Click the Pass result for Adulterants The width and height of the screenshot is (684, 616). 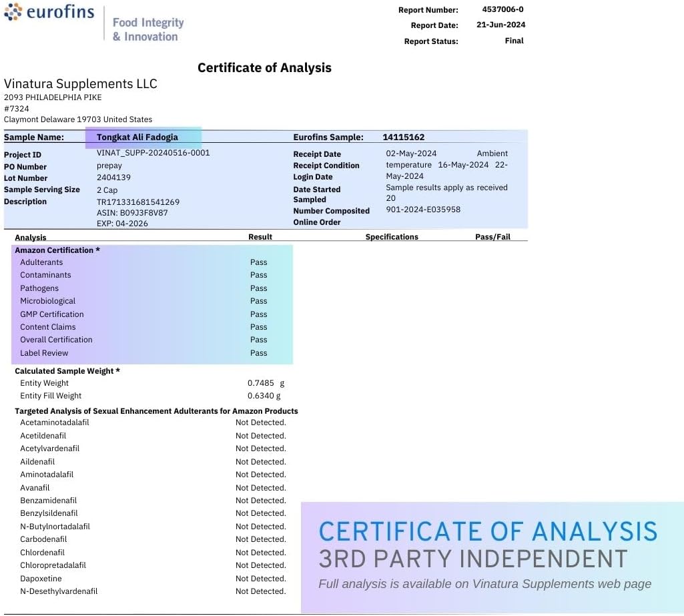[259, 262]
